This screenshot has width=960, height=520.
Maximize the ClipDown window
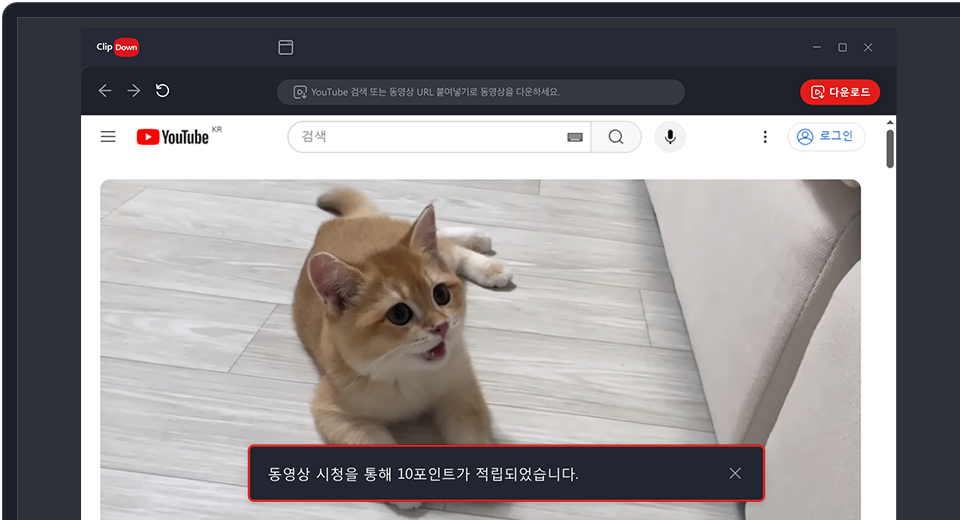(x=842, y=47)
